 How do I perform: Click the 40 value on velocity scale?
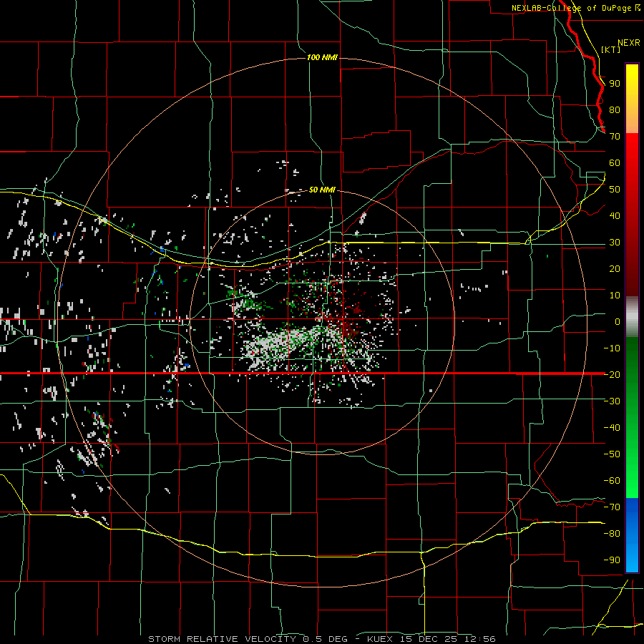click(x=615, y=215)
